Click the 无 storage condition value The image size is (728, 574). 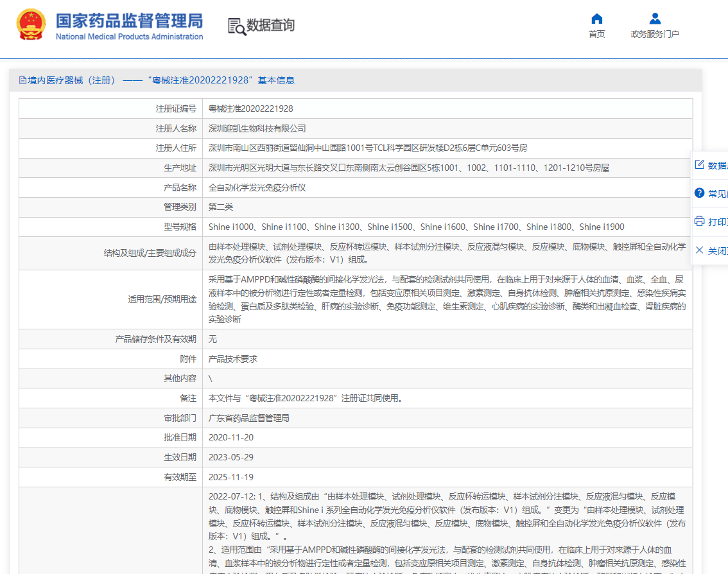(x=212, y=339)
